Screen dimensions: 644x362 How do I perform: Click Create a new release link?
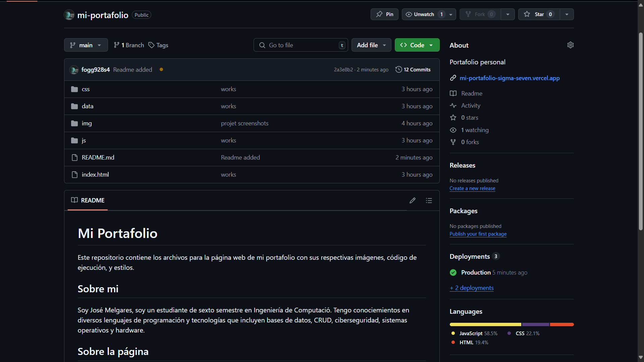point(472,188)
